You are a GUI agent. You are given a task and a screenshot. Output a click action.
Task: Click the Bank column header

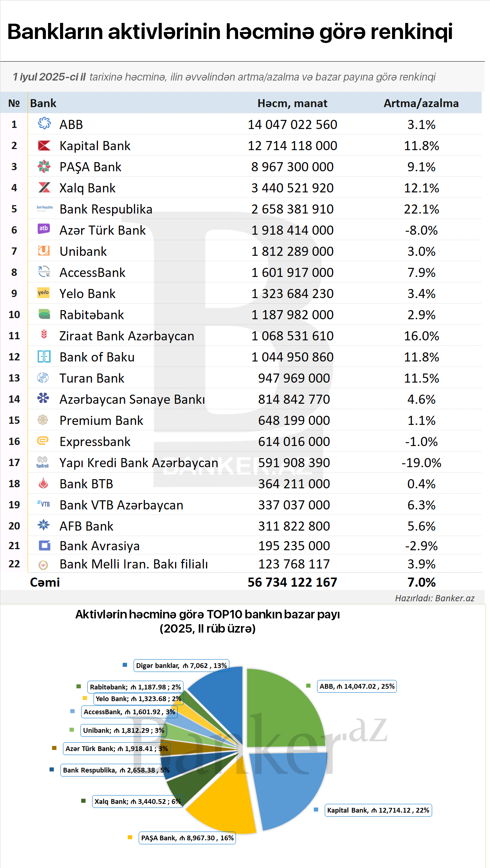click(x=43, y=103)
